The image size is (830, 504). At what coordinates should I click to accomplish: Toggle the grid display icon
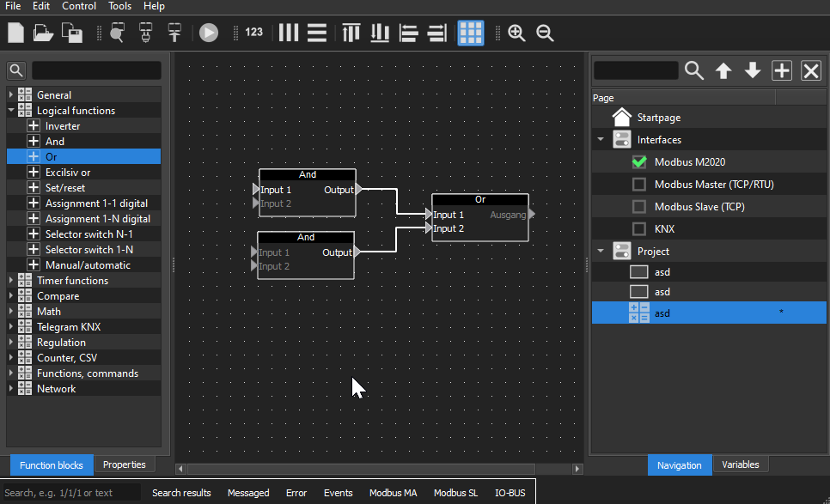470,33
